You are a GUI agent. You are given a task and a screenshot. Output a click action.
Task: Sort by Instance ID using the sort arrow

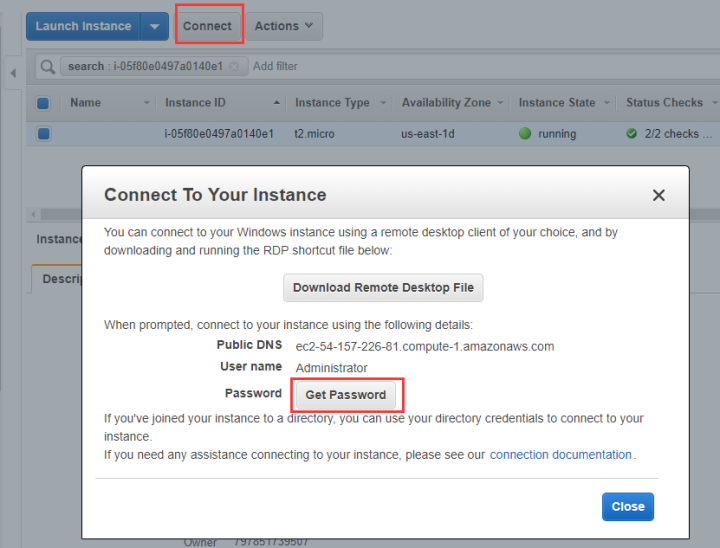point(277,103)
